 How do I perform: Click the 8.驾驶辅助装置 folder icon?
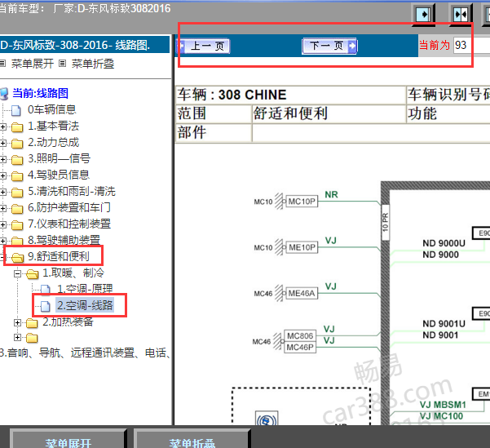17,240
